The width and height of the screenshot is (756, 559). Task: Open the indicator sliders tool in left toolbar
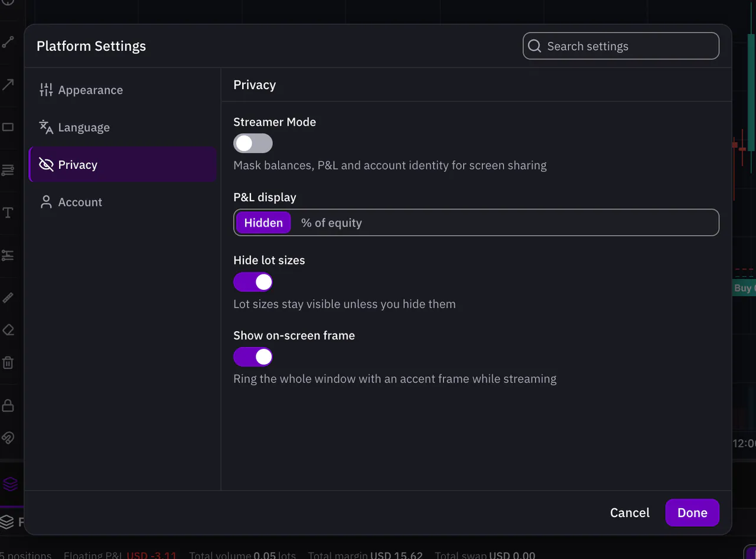[8, 255]
